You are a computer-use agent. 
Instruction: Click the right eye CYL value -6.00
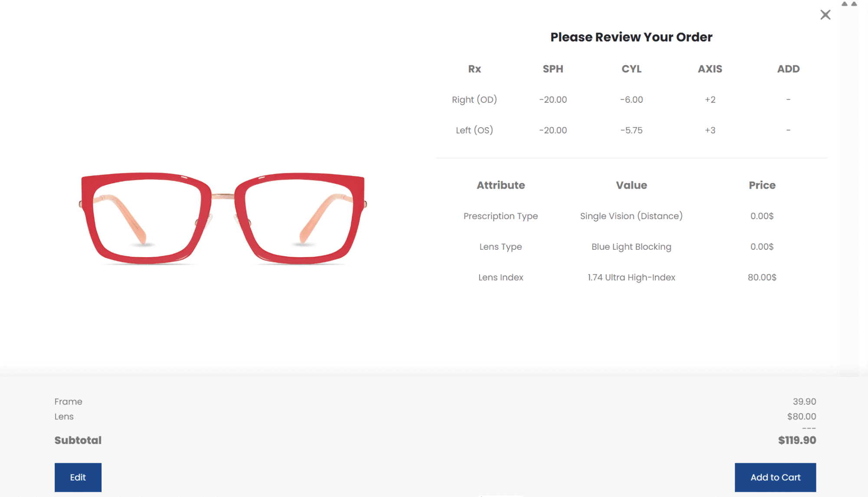pos(631,100)
